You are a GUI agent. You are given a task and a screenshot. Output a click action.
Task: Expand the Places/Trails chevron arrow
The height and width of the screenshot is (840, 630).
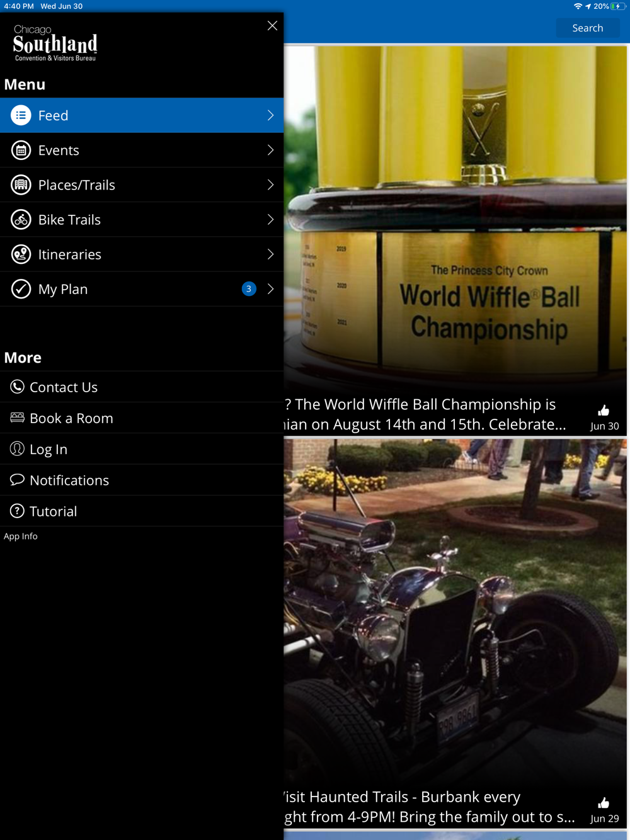[x=270, y=184]
